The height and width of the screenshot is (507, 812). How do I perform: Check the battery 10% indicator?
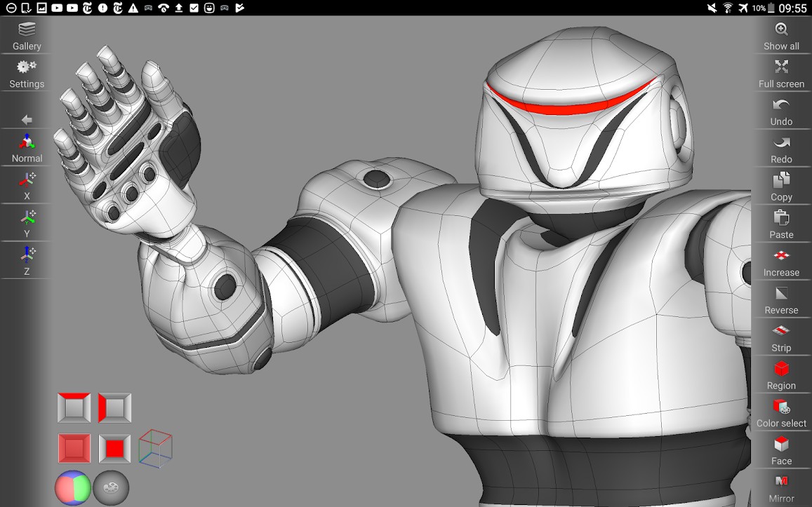tap(765, 8)
